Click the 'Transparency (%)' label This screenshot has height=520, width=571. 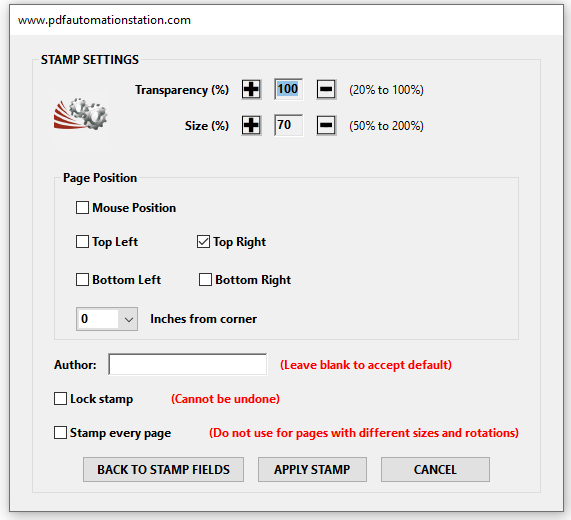(x=182, y=90)
